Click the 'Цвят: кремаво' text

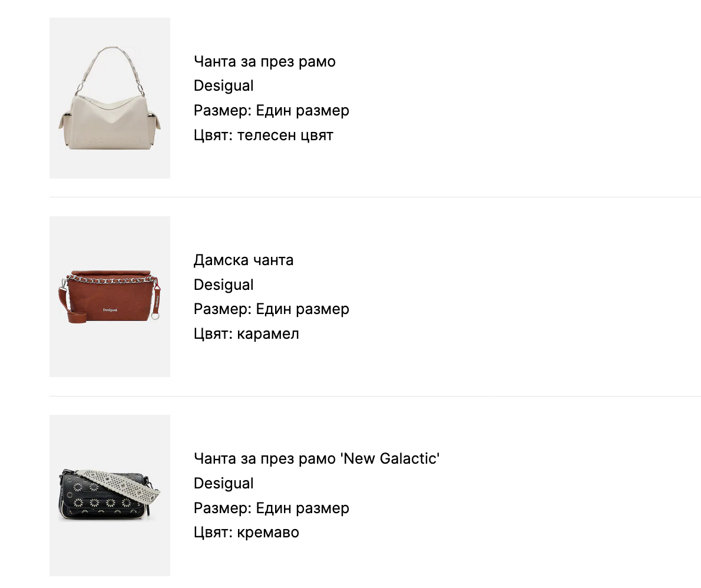[246, 533]
